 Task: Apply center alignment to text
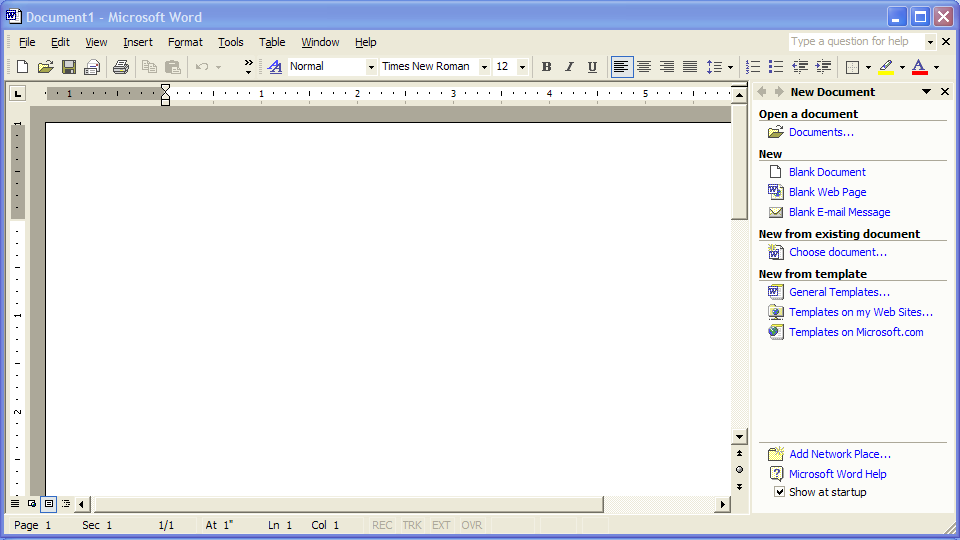[x=644, y=67]
